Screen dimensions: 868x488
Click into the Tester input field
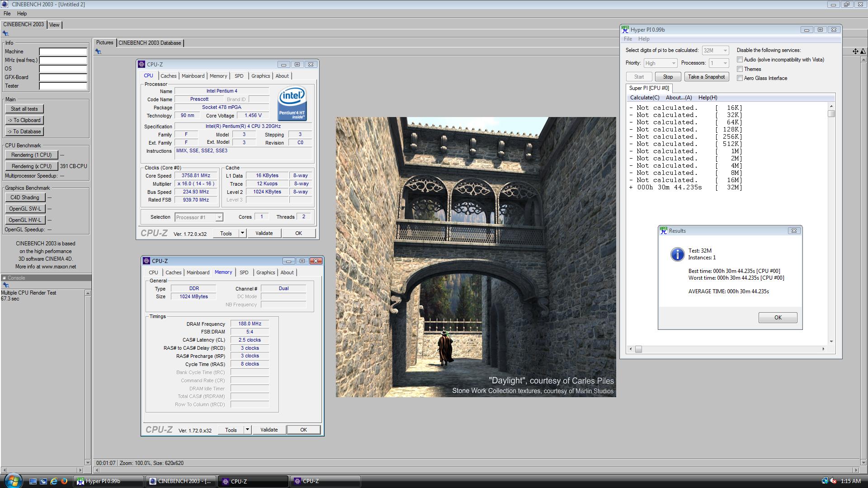pyautogui.click(x=63, y=86)
